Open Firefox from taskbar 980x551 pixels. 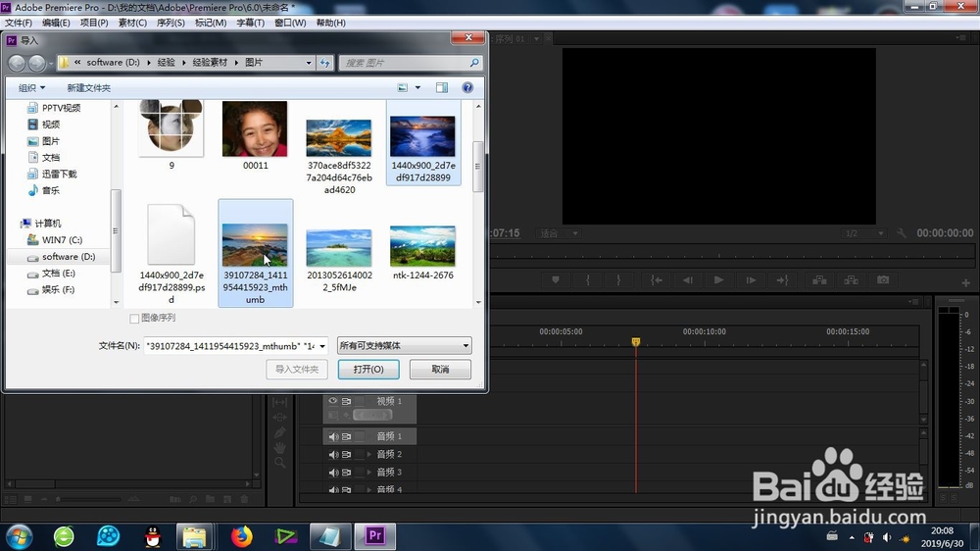click(x=241, y=536)
